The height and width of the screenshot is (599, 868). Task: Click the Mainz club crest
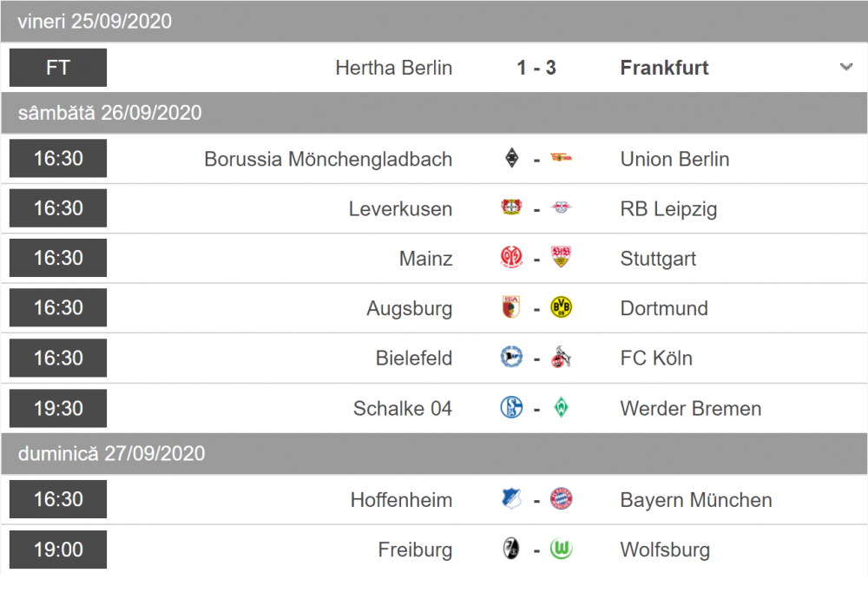512,258
